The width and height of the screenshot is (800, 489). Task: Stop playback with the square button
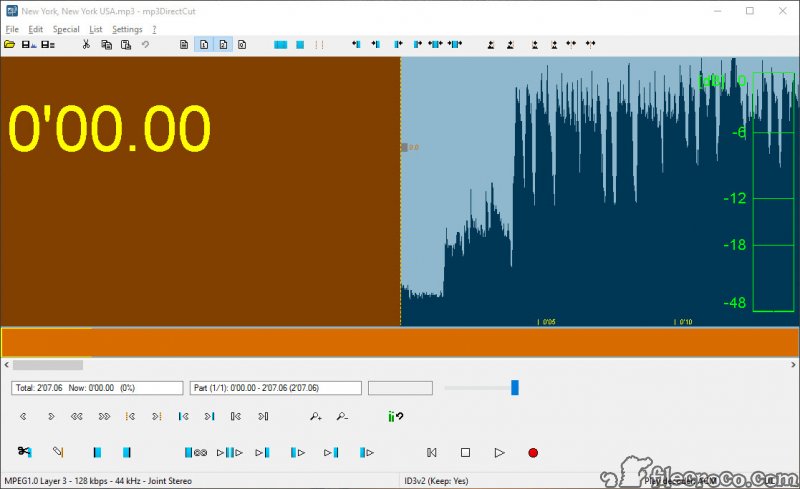pos(465,452)
